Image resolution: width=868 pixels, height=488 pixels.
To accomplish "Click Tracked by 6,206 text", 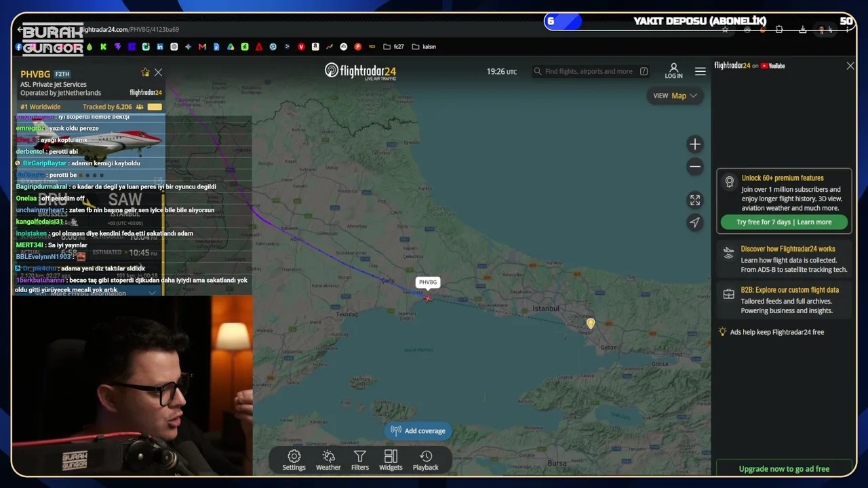I will coord(107,107).
